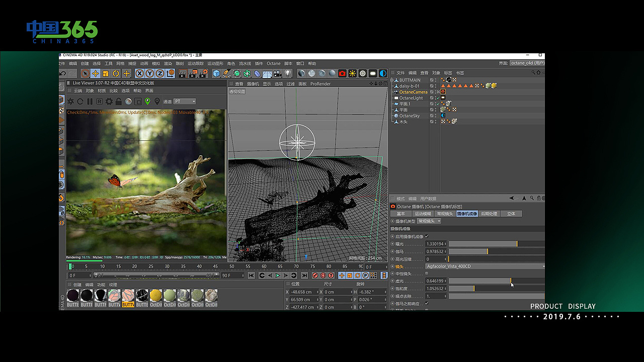Open the 界面 layout dropdown
Screen dimensions: 644x362
click(x=527, y=63)
